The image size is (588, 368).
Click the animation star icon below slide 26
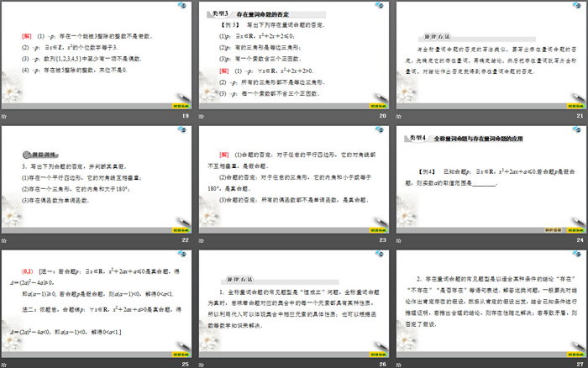pyautogui.click(x=200, y=361)
